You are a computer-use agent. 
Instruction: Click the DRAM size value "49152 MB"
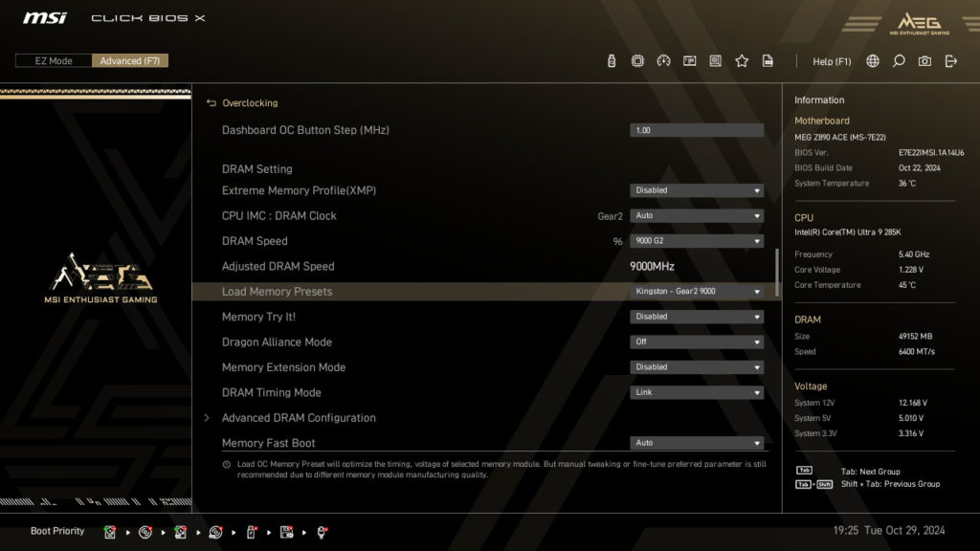(915, 336)
